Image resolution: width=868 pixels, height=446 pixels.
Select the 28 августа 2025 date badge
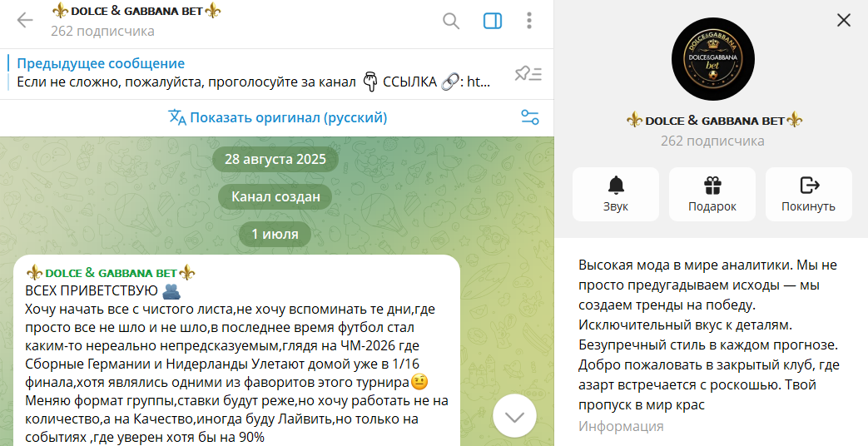click(275, 160)
